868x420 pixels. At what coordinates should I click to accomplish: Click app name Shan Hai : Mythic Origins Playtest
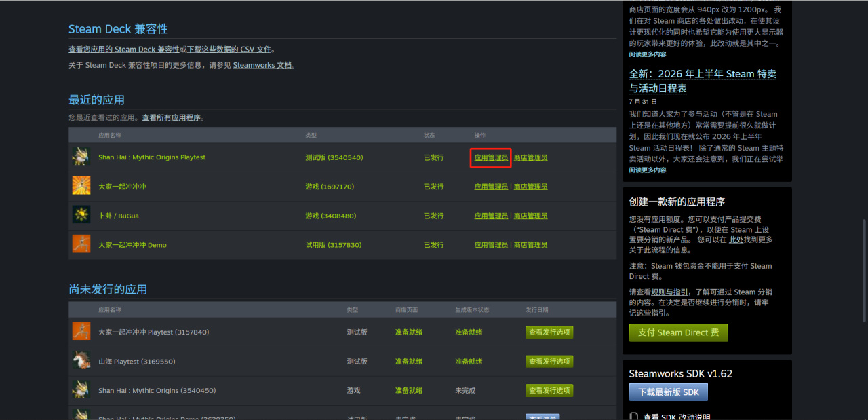tap(152, 157)
